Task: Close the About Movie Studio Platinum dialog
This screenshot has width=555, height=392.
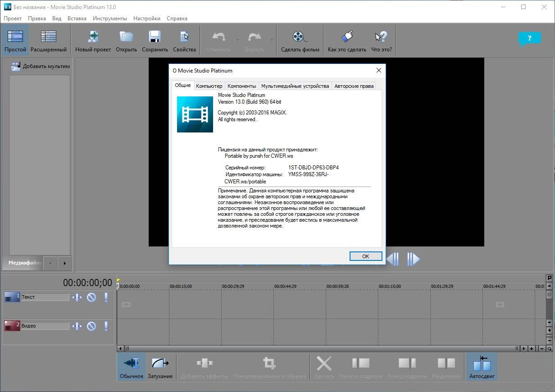Action: pos(378,70)
